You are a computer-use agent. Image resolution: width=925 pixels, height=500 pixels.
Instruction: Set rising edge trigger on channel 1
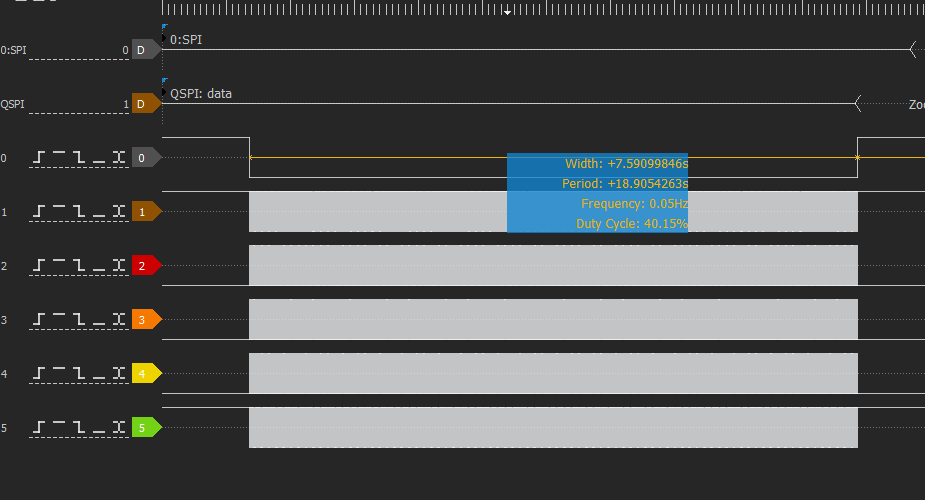tap(38, 212)
